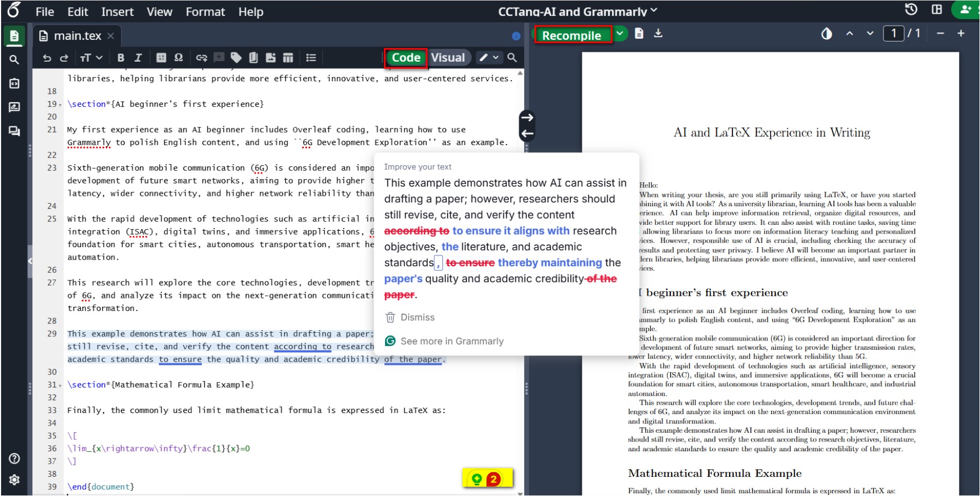Image resolution: width=980 pixels, height=496 pixels.
Task: Collapse the line 31 section fold arrow
Action: [x=61, y=385]
